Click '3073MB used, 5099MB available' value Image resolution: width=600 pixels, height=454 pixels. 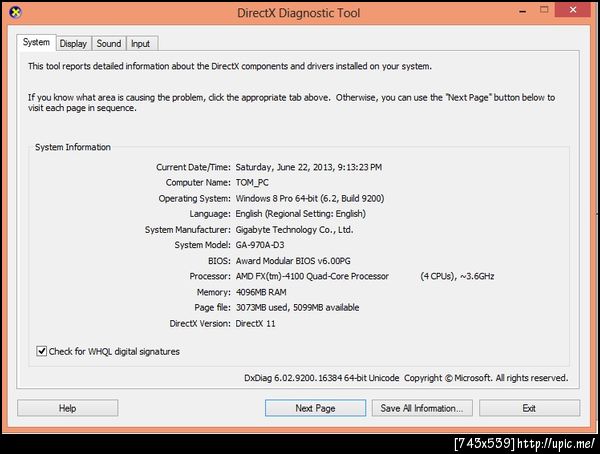point(297,307)
